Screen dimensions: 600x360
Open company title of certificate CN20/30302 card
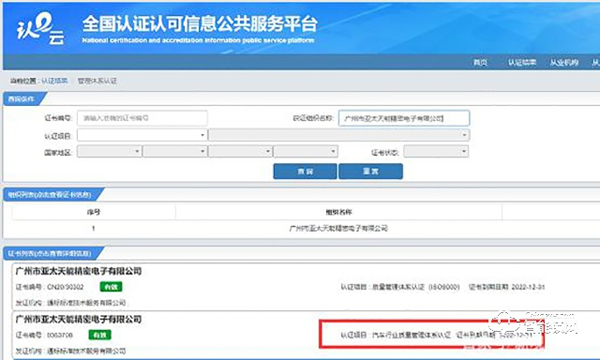[78, 271]
